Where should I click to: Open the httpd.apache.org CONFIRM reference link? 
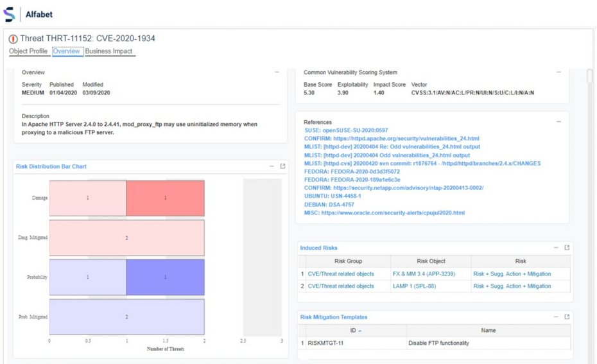click(392, 139)
